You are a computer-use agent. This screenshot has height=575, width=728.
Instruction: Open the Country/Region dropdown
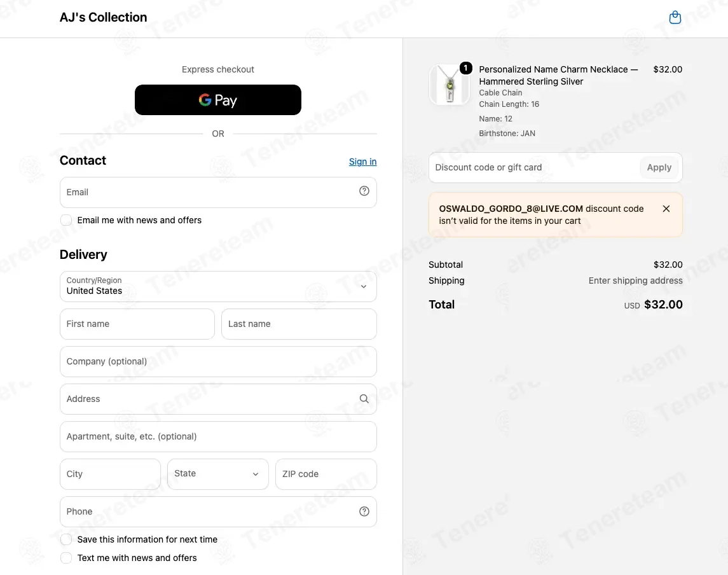(217, 287)
